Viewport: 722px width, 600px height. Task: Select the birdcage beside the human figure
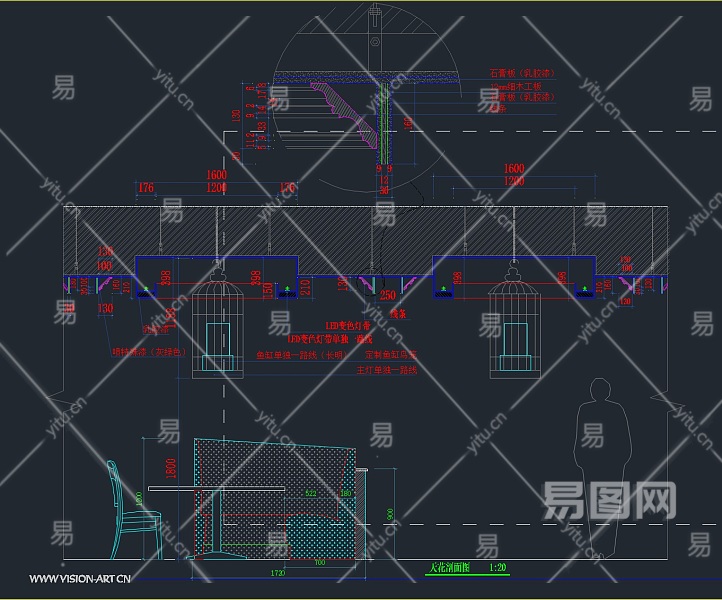coord(514,320)
